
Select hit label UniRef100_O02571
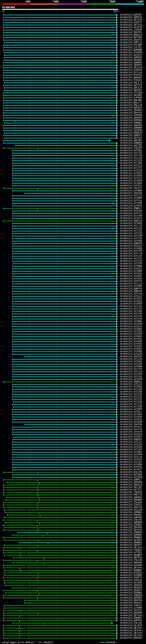[131, 610]
